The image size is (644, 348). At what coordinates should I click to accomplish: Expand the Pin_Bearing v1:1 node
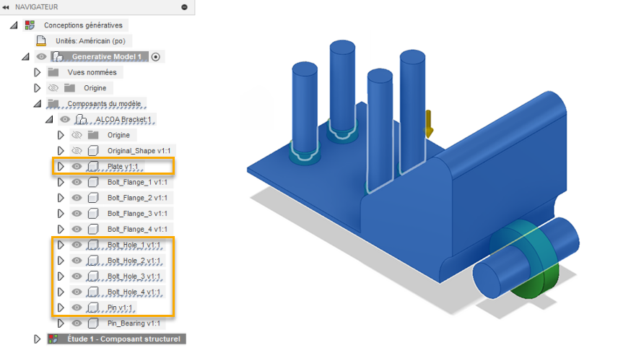[x=61, y=323]
